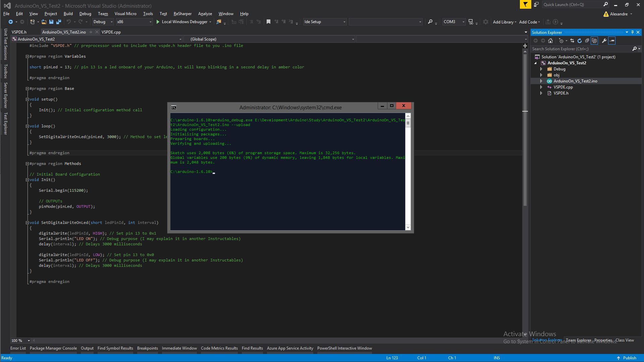
Task: Refresh the Solution Explorer
Action: (x=580, y=41)
